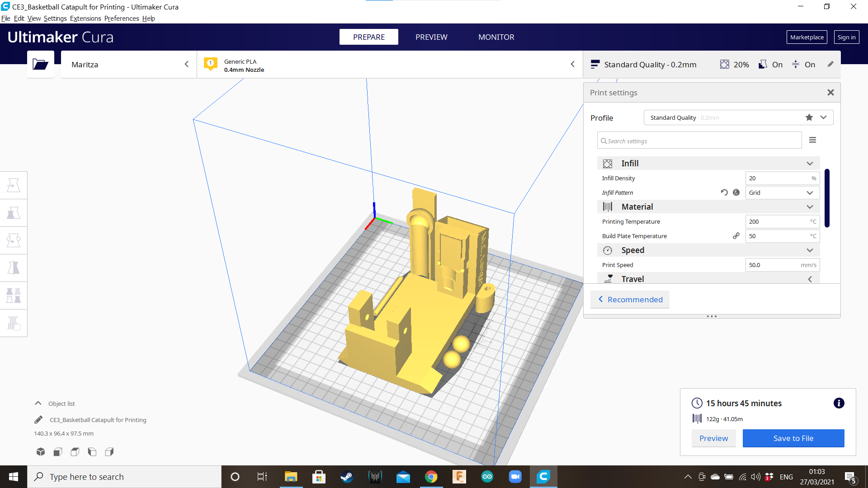Collapse the Object list chevron
This screenshot has height=488, width=868.
tap(38, 404)
